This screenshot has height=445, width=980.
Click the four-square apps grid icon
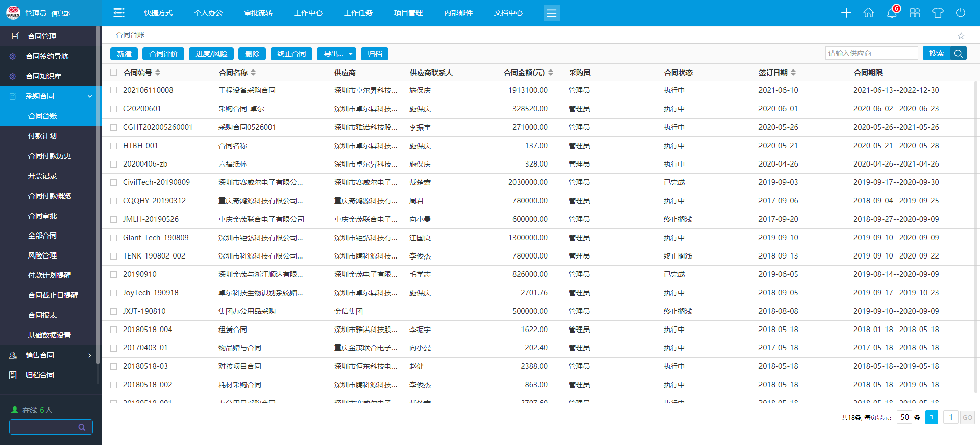coord(915,13)
